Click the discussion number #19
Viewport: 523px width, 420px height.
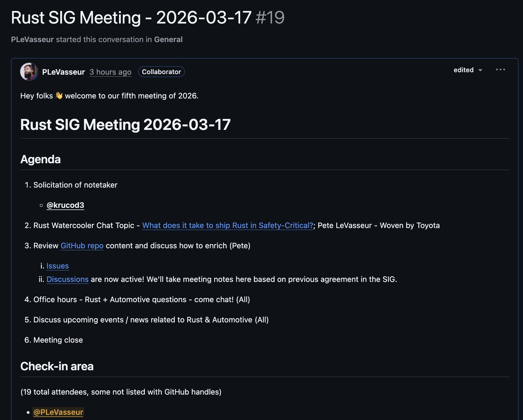coord(270,17)
